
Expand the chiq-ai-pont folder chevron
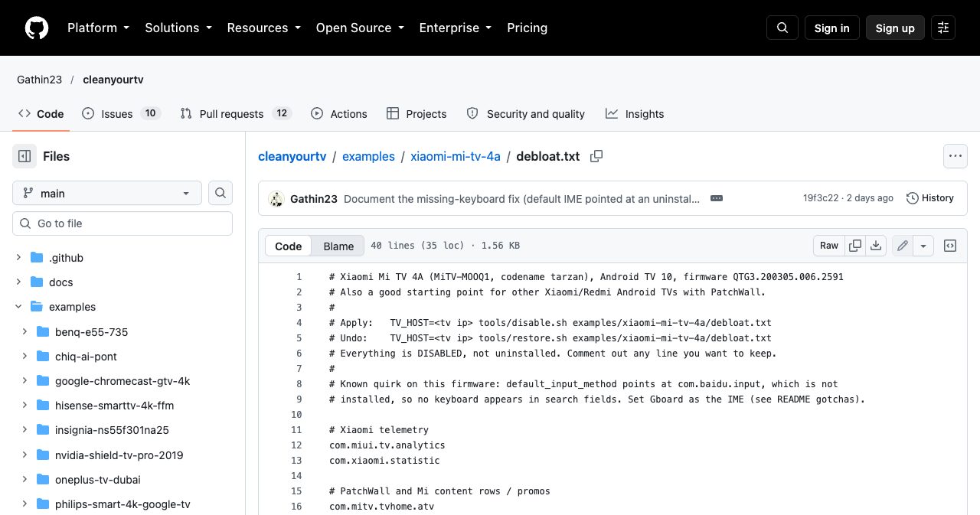tap(24, 357)
